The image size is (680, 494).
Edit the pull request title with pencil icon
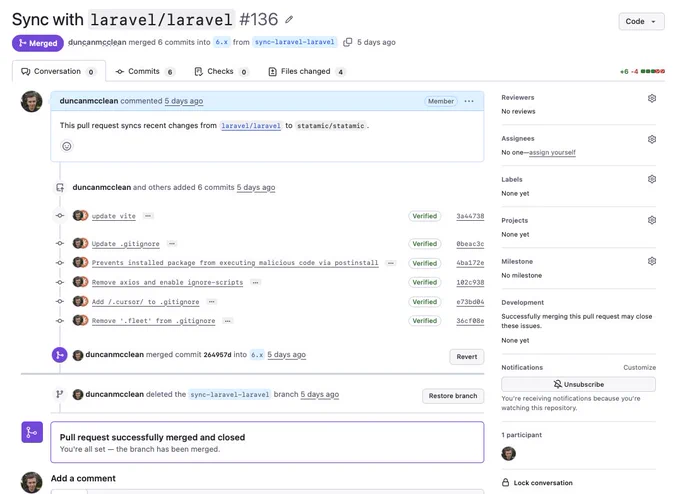tap(289, 20)
